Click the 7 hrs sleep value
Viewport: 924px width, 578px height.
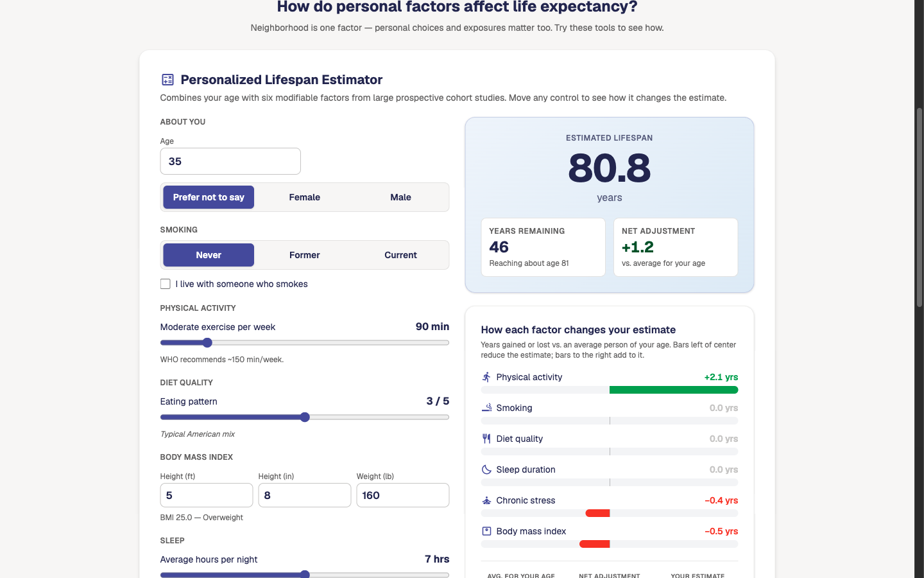(437, 559)
